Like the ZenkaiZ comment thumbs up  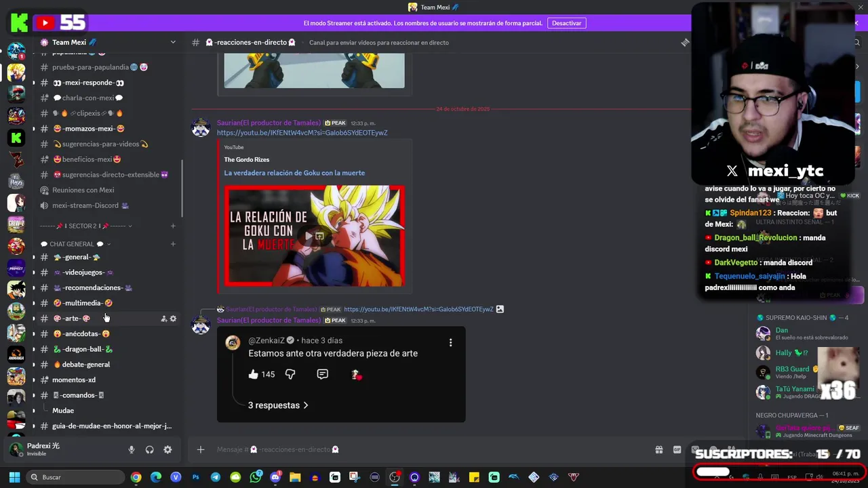click(x=253, y=374)
